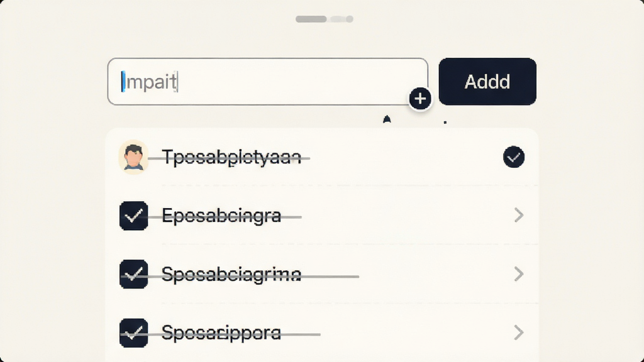The image size is (644, 362).
Task: Select the Eposabcingra list item text
Action: (x=221, y=216)
